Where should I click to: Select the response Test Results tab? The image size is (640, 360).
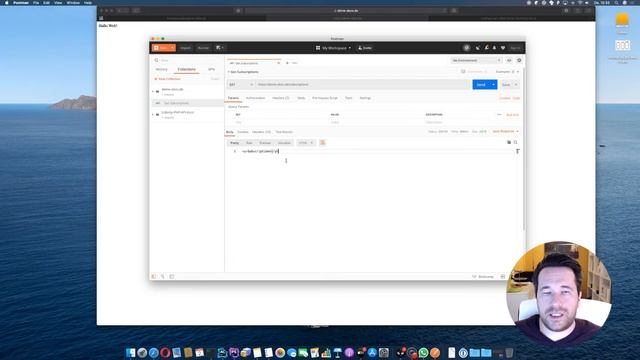click(x=284, y=132)
